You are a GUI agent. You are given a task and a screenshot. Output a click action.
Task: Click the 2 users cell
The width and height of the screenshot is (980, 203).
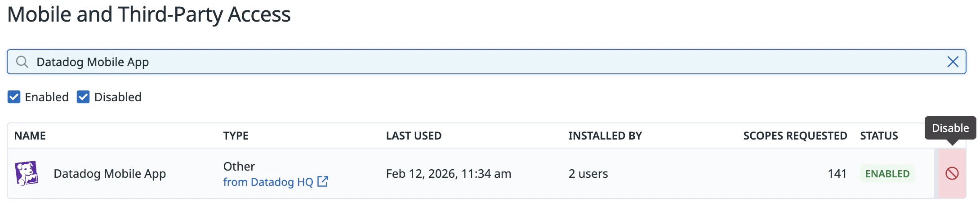point(588,174)
